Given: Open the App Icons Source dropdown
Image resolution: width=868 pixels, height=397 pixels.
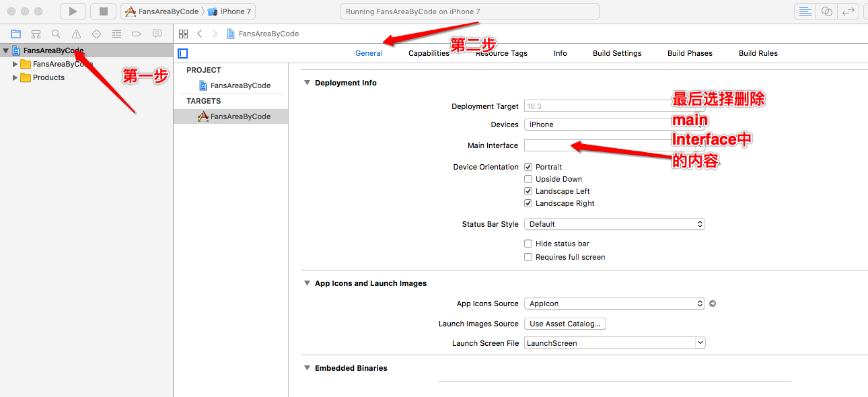Looking at the screenshot, I should [614, 303].
